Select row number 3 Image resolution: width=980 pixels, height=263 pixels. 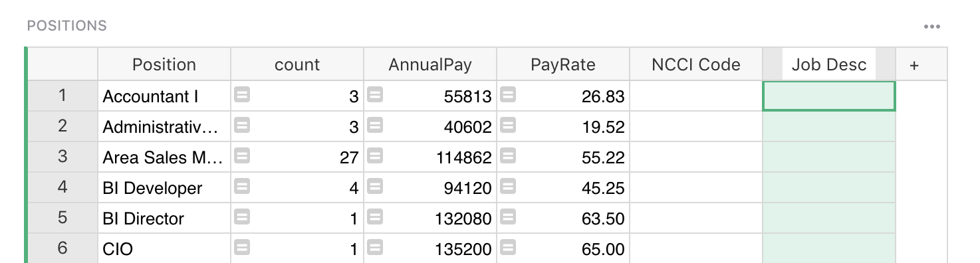tap(62, 157)
